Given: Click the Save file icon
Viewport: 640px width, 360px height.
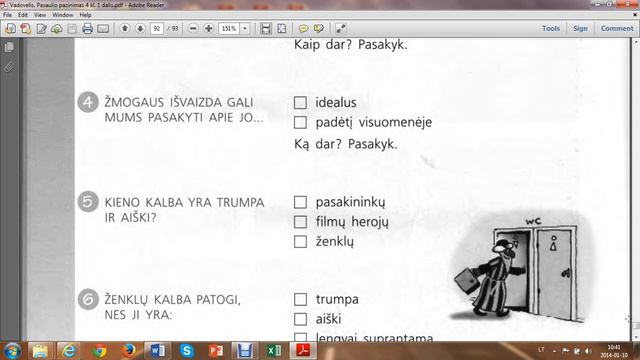Looking at the screenshot, I should 72,29.
